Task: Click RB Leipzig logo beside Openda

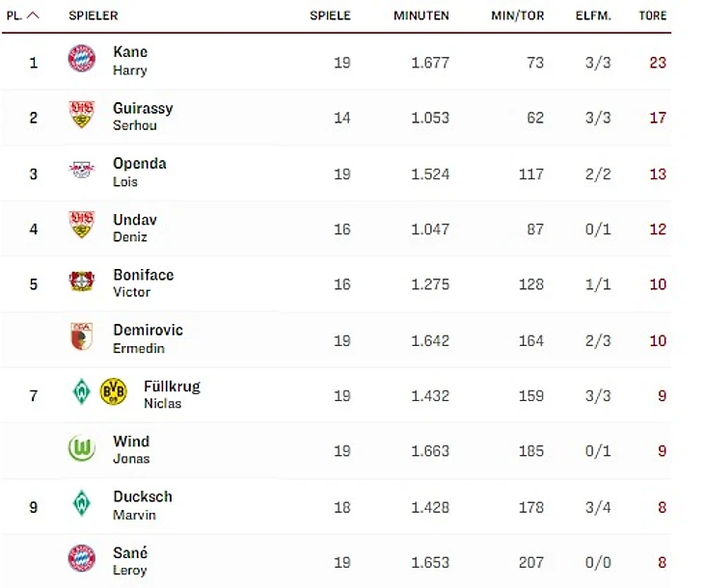Action: pyautogui.click(x=82, y=171)
